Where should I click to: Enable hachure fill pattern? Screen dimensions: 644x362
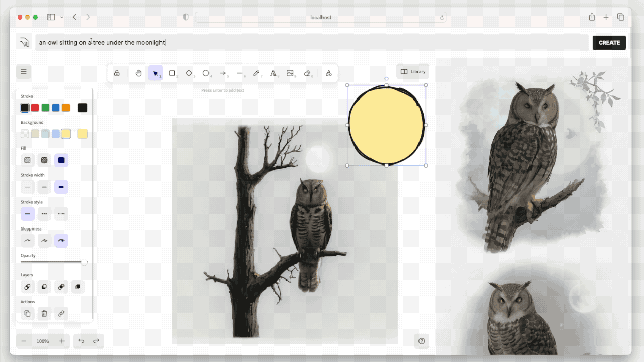(x=27, y=160)
